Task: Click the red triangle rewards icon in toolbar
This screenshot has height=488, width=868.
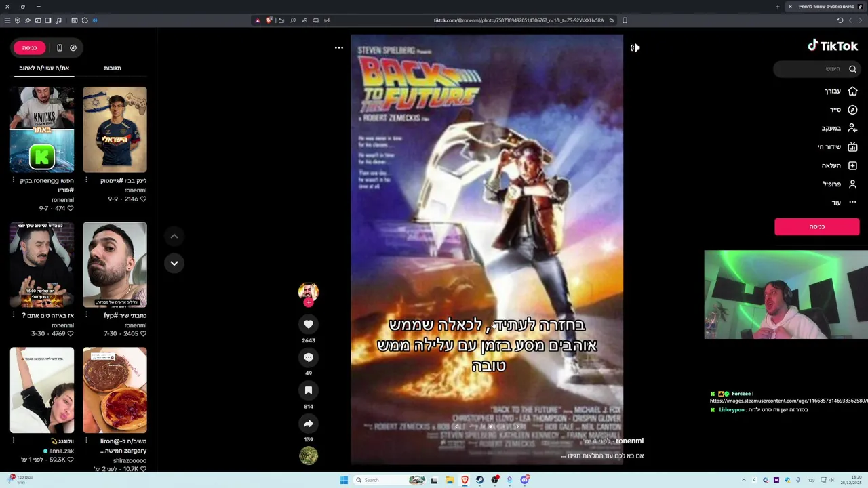Action: click(x=258, y=20)
